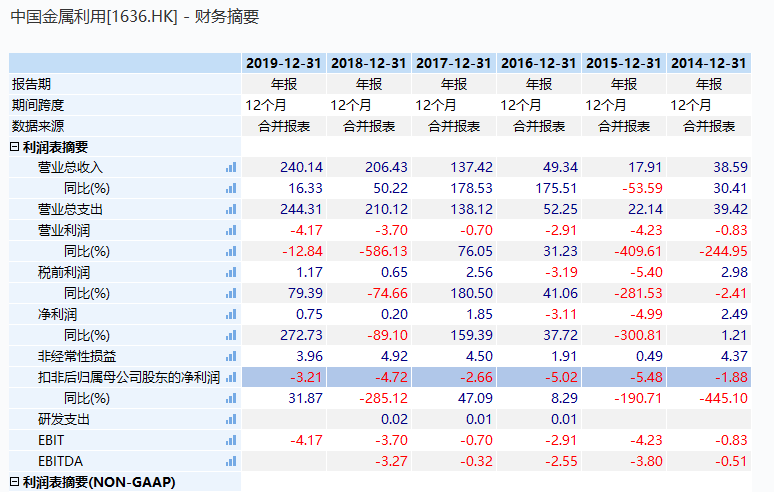The height and width of the screenshot is (492, 774).
Task: Open chart icon for 税前利润 row
Action: [231, 272]
